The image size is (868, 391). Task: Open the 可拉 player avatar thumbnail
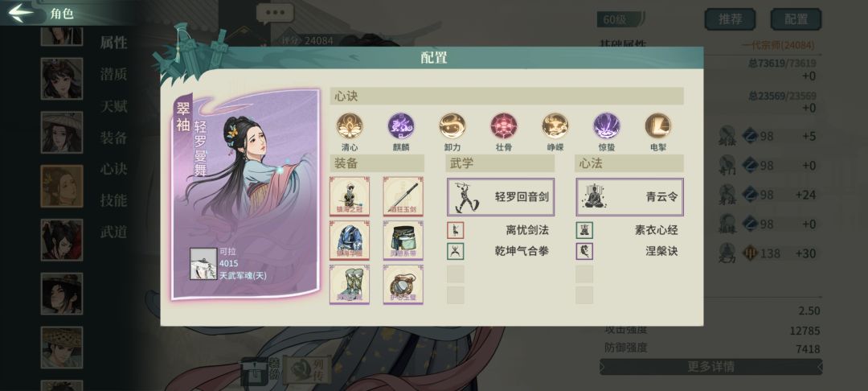tap(203, 264)
